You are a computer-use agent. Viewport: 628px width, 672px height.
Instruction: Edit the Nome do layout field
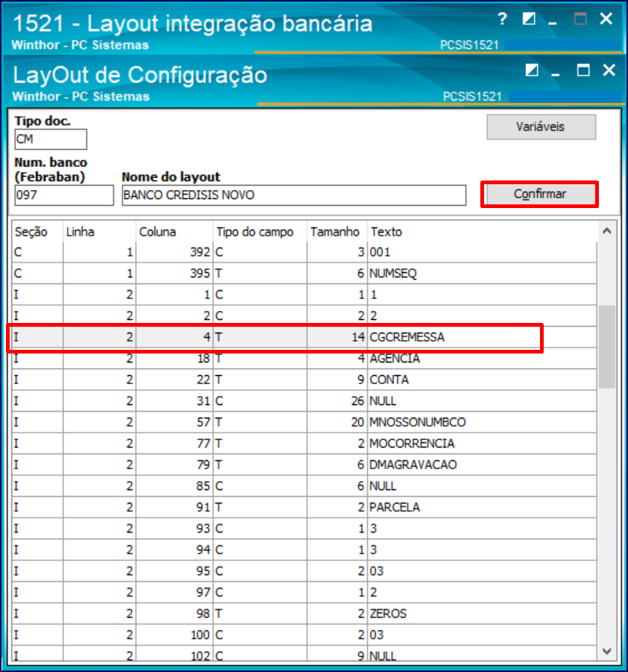coord(294,195)
